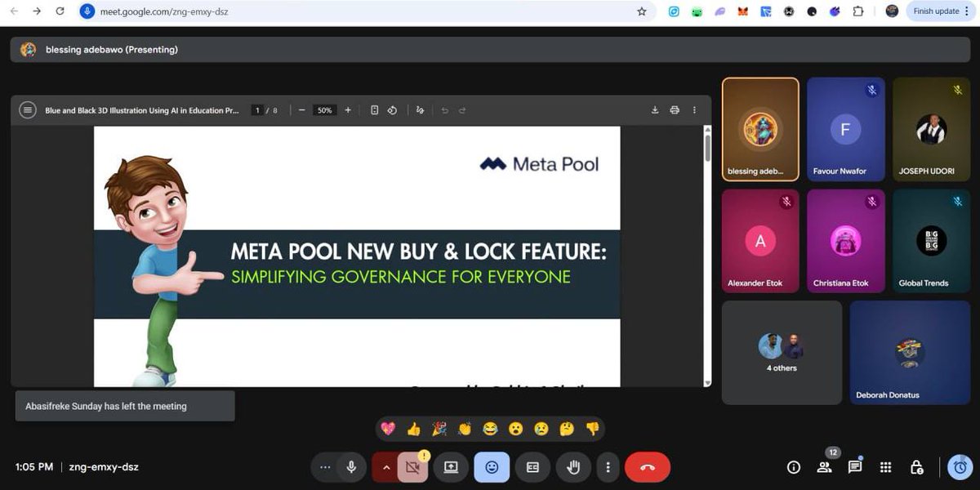
Task: Click the blessing adebawo (Presenting) banner
Action: pyautogui.click(x=490, y=49)
